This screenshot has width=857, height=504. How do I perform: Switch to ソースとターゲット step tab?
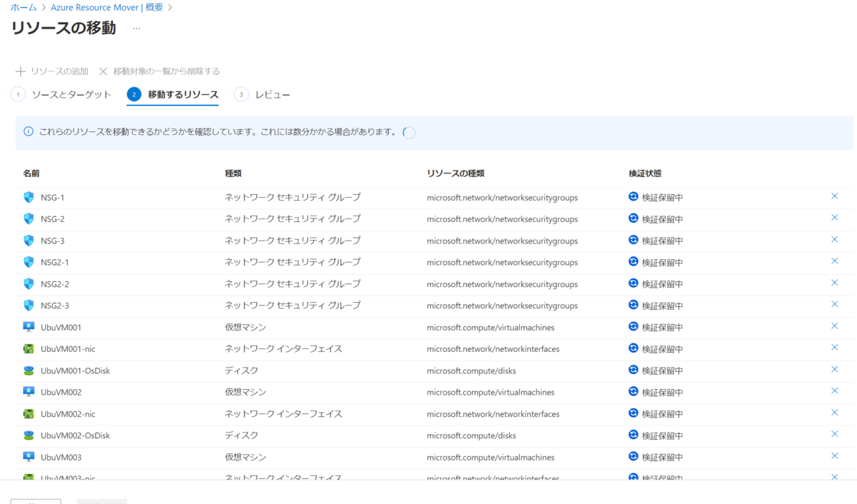click(x=61, y=94)
